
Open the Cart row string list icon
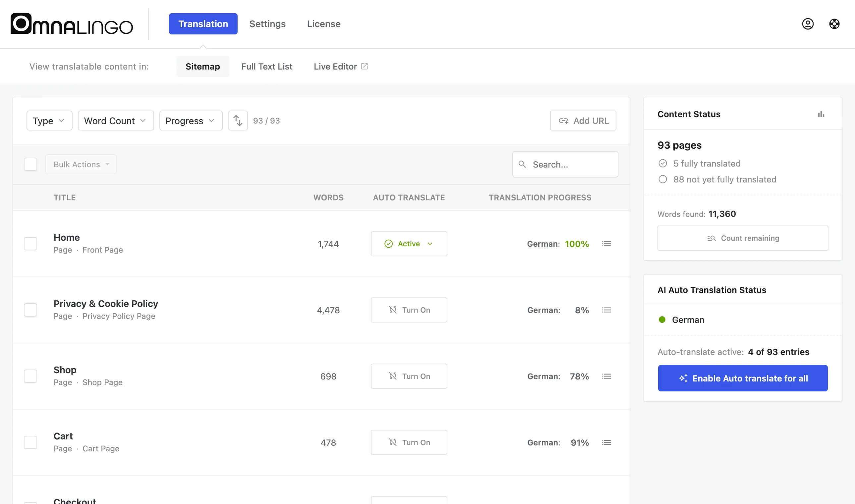[x=606, y=442]
